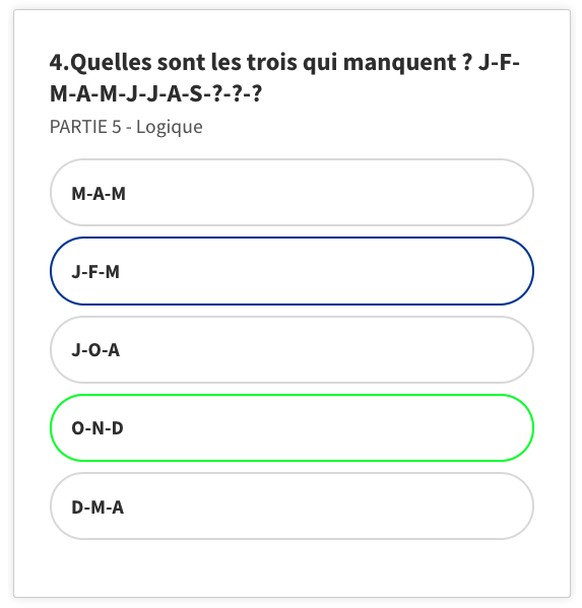Click the M-A-M label text
582x608 pixels.
pyautogui.click(x=98, y=193)
